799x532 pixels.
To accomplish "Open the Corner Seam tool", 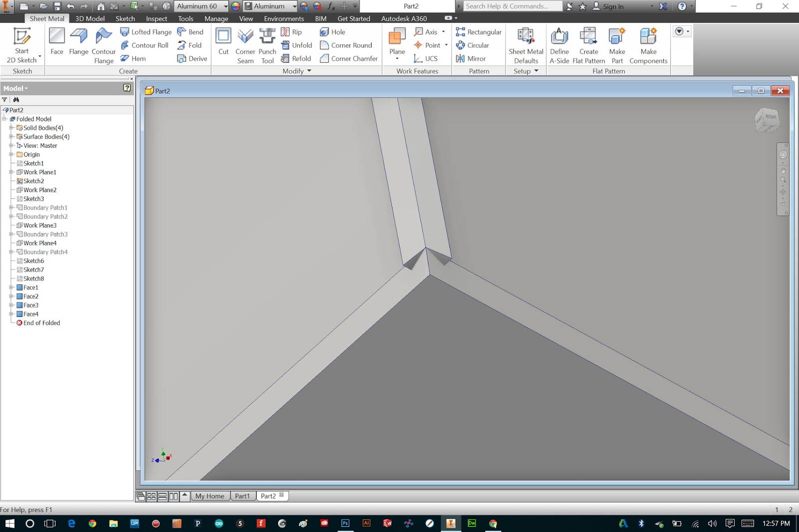I will coord(245,45).
